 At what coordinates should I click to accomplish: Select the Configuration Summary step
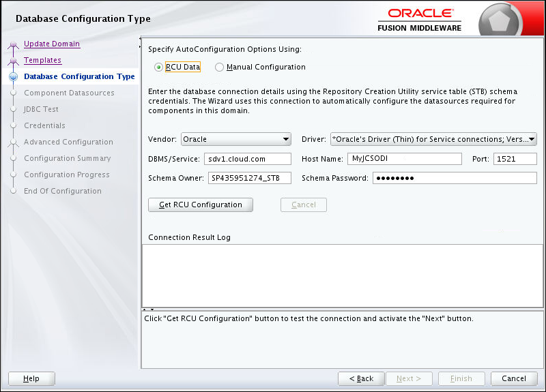(x=67, y=158)
